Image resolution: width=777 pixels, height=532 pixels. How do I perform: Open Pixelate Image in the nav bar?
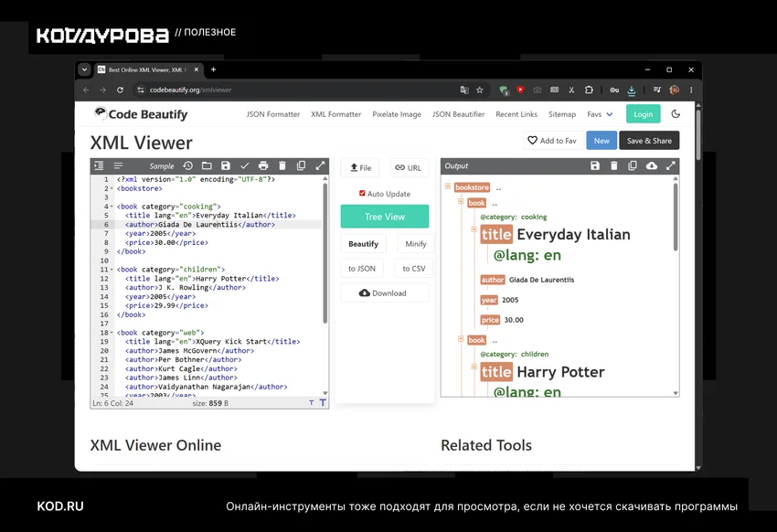click(x=397, y=114)
